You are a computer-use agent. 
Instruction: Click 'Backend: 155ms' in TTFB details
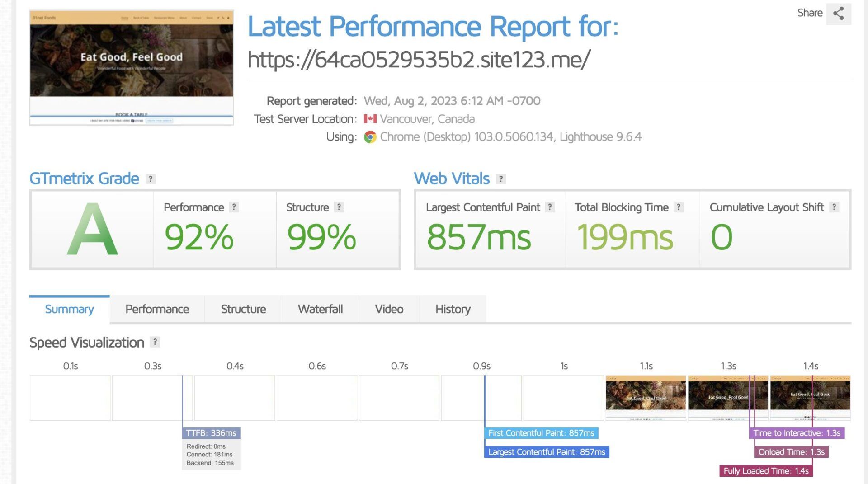[210, 463]
